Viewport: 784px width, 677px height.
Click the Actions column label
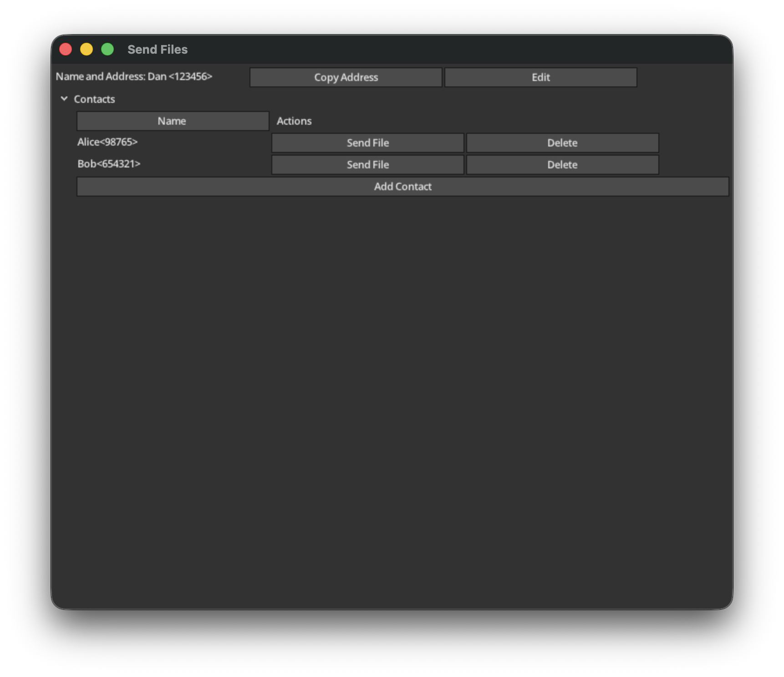click(294, 121)
